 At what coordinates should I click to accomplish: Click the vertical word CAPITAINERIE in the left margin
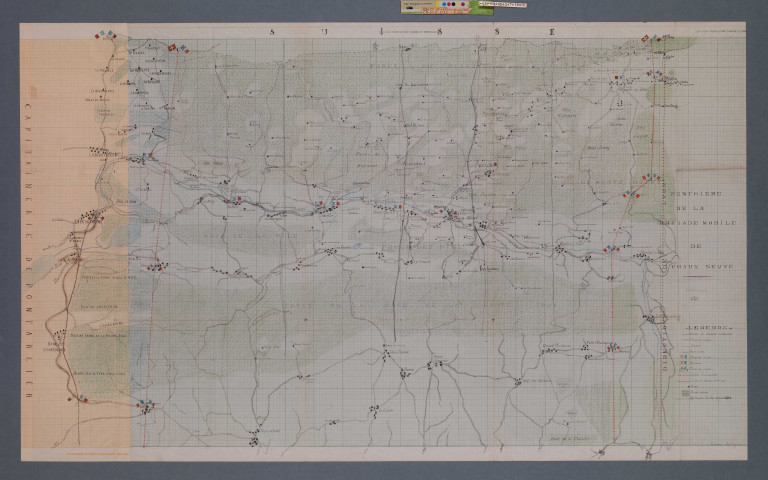(27, 173)
